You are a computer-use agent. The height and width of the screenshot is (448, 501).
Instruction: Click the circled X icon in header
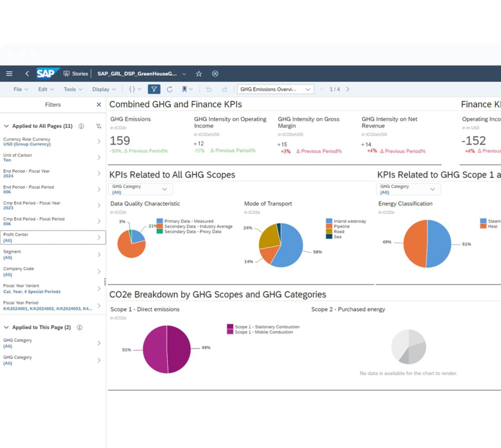pyautogui.click(x=215, y=74)
